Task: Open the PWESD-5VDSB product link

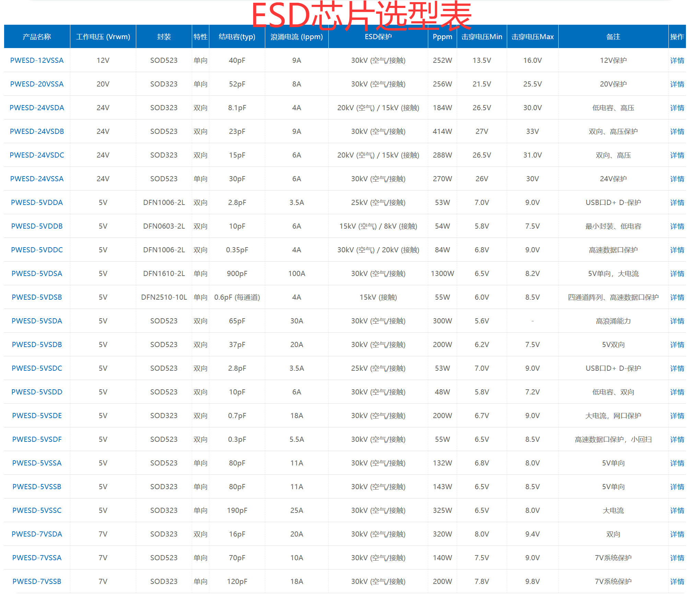Action: click(37, 297)
